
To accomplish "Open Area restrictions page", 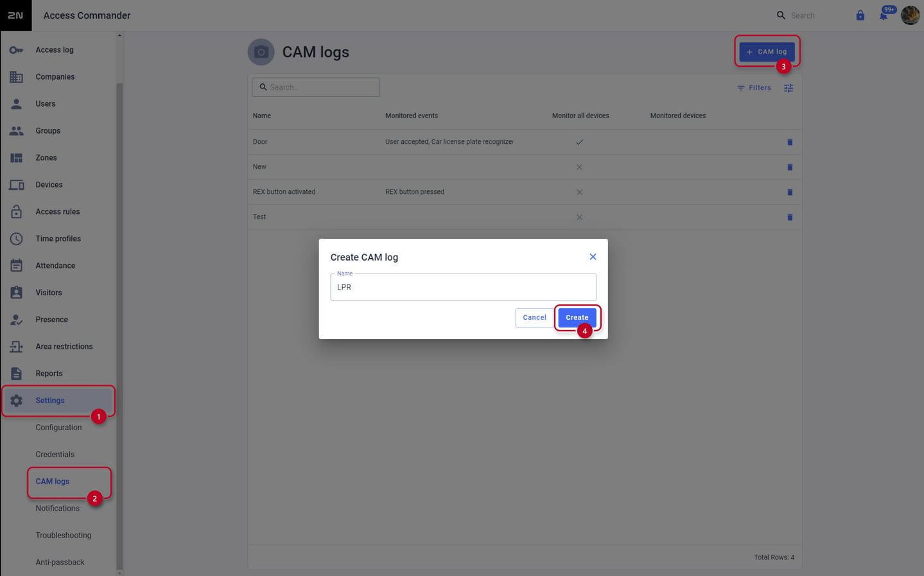I will pos(64,346).
